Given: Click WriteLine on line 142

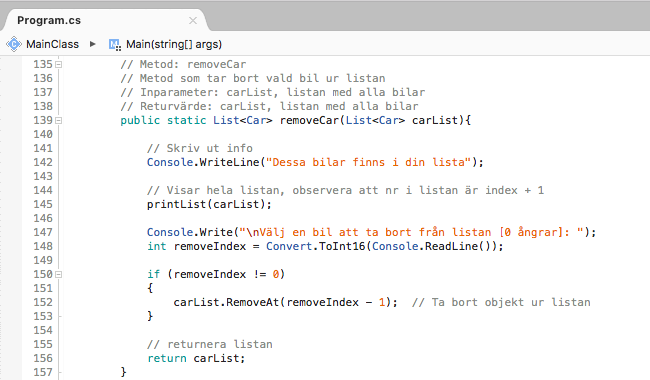Looking at the screenshot, I should click(229, 162).
